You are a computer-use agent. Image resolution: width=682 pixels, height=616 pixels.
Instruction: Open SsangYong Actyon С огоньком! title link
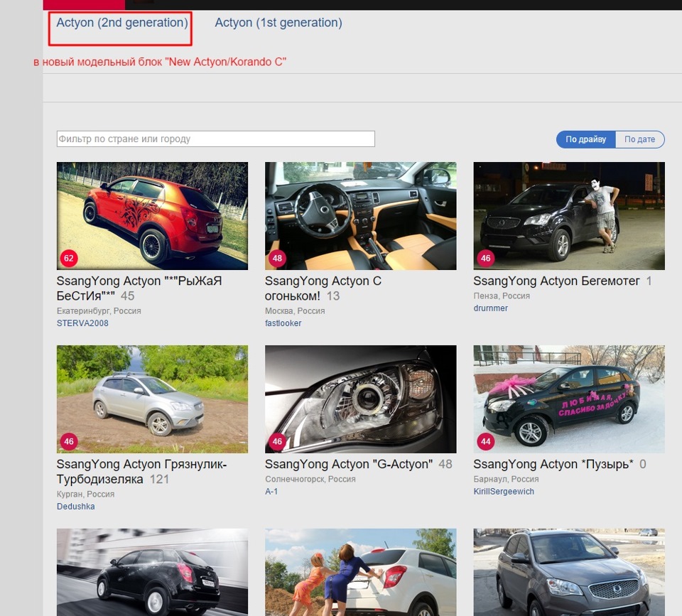323,288
